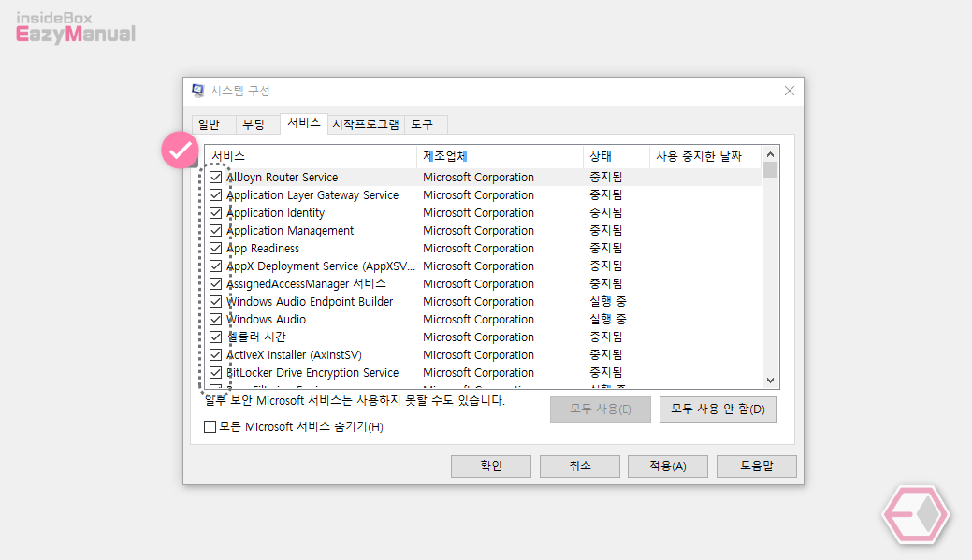Sort by 사용 중지한 날짜 column header
The height and width of the screenshot is (560, 972).
pyautogui.click(x=705, y=157)
